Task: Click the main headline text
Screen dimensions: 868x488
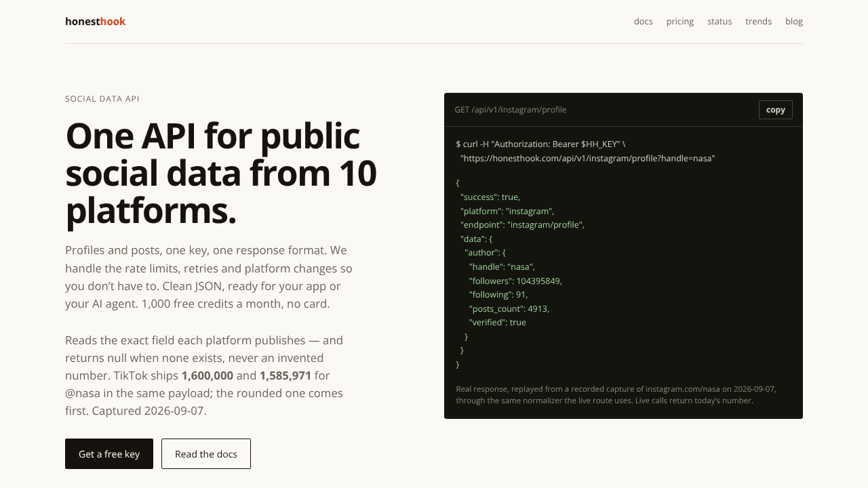Action: tap(221, 174)
